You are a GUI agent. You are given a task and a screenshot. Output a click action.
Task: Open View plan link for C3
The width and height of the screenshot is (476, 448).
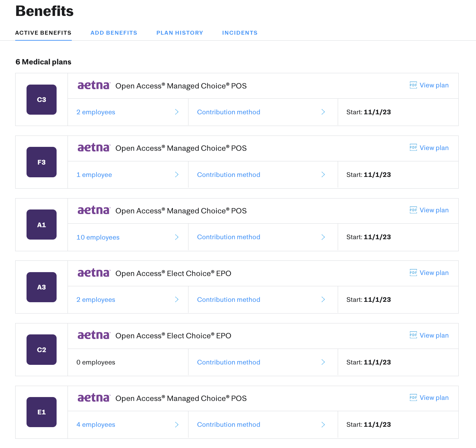click(434, 85)
